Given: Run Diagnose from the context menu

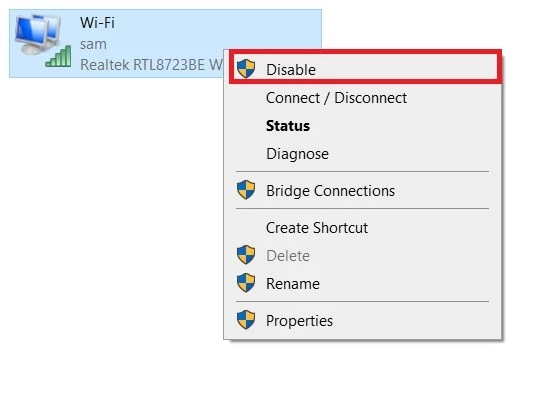Looking at the screenshot, I should (x=297, y=154).
